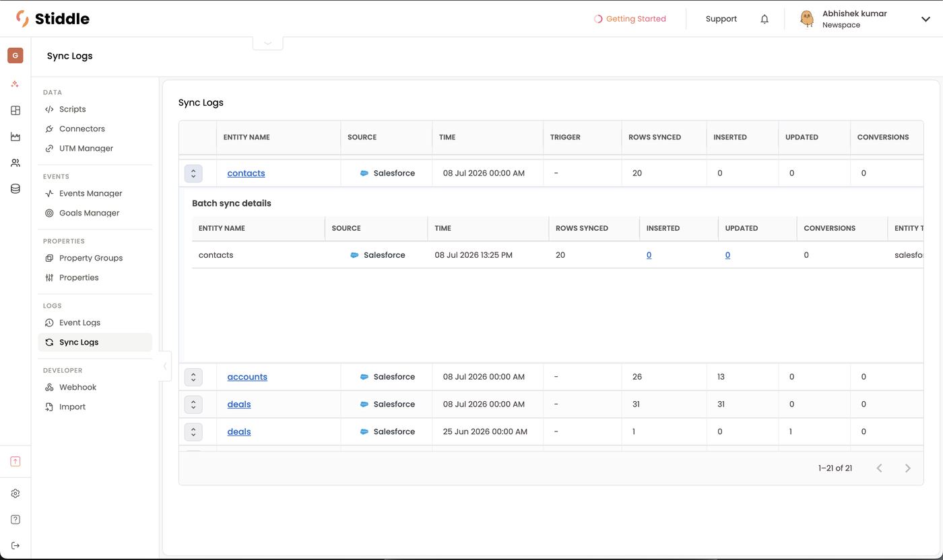The height and width of the screenshot is (560, 943).
Task: Click the Events Manager pulse icon
Action: point(49,193)
